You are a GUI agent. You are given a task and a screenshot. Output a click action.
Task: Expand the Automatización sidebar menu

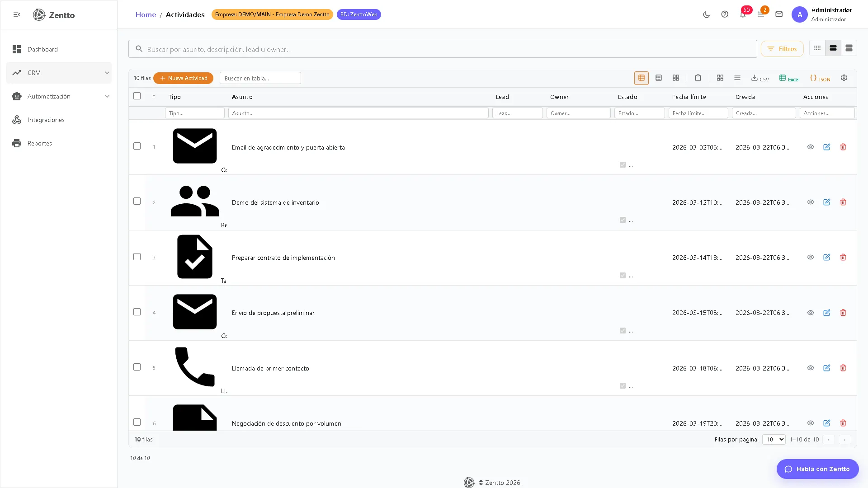[x=59, y=96]
